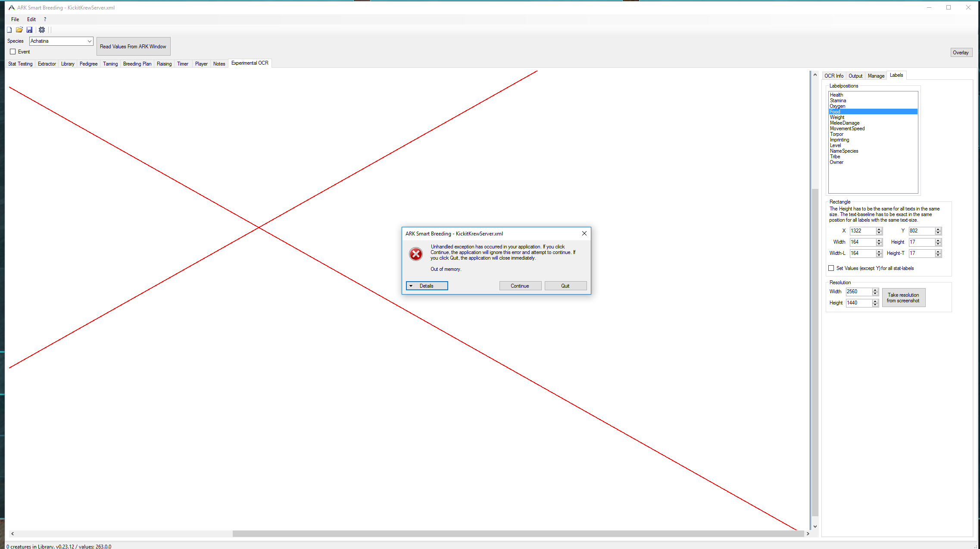Click the Save icon on the toolbar
Screen dimensions: 980x549
[x=29, y=29]
